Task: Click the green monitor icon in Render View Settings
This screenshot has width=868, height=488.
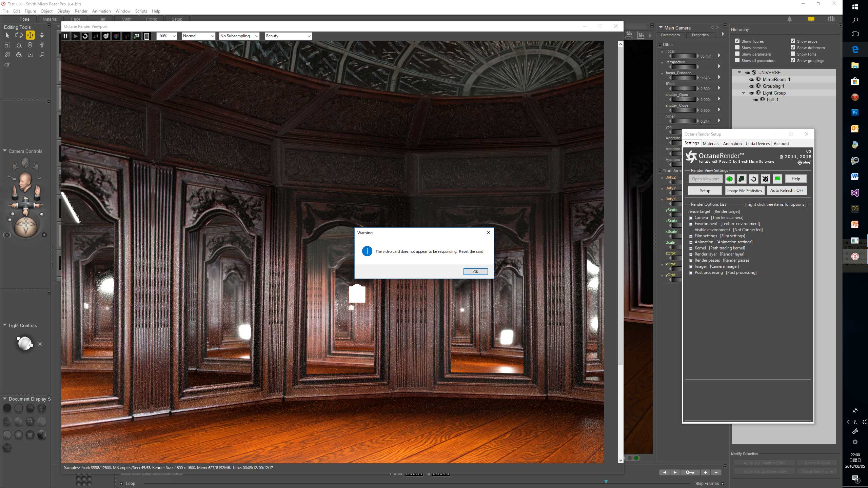Action: click(778, 179)
